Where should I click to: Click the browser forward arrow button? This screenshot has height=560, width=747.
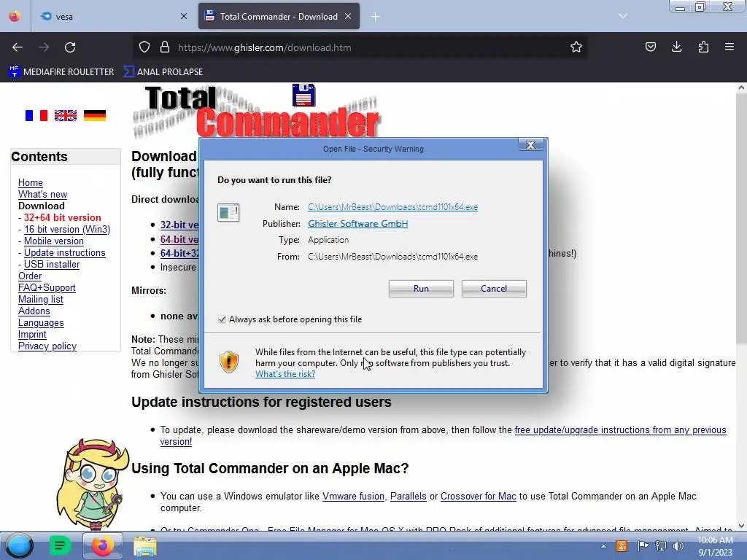44,47
